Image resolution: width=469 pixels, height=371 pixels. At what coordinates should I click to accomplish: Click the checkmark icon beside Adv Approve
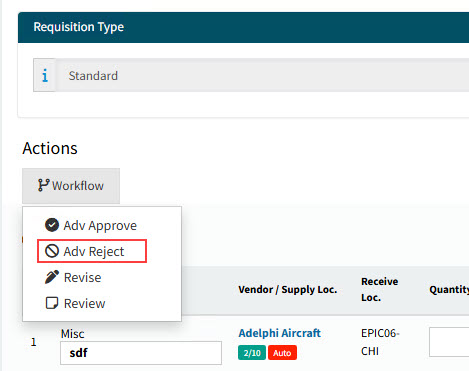(52, 225)
